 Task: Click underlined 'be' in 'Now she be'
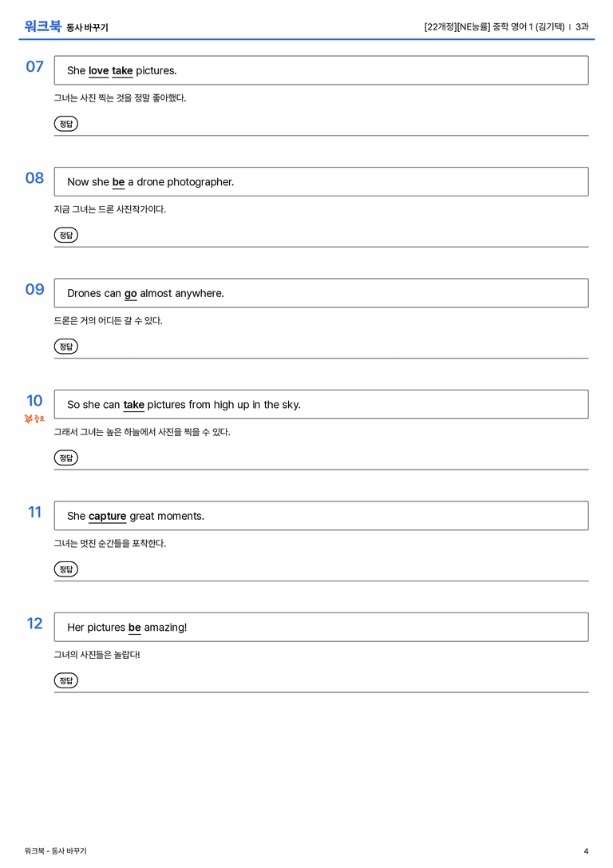(118, 182)
